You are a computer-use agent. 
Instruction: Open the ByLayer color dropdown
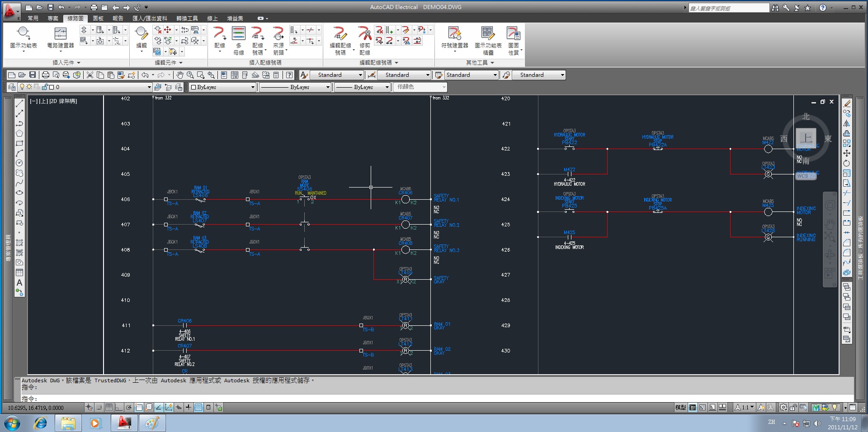pos(252,87)
